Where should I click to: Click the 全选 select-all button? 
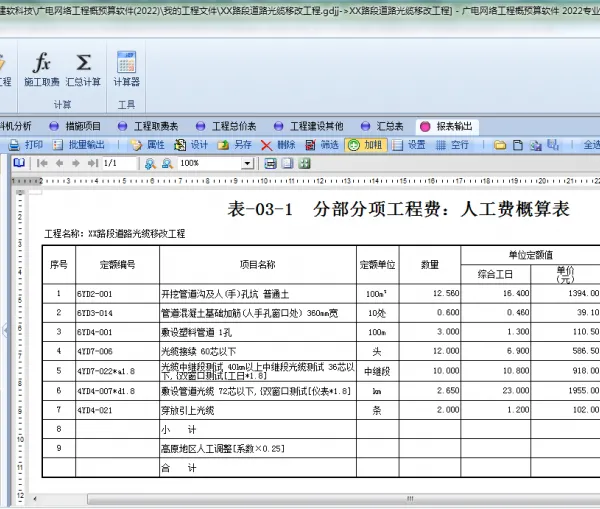click(x=591, y=145)
